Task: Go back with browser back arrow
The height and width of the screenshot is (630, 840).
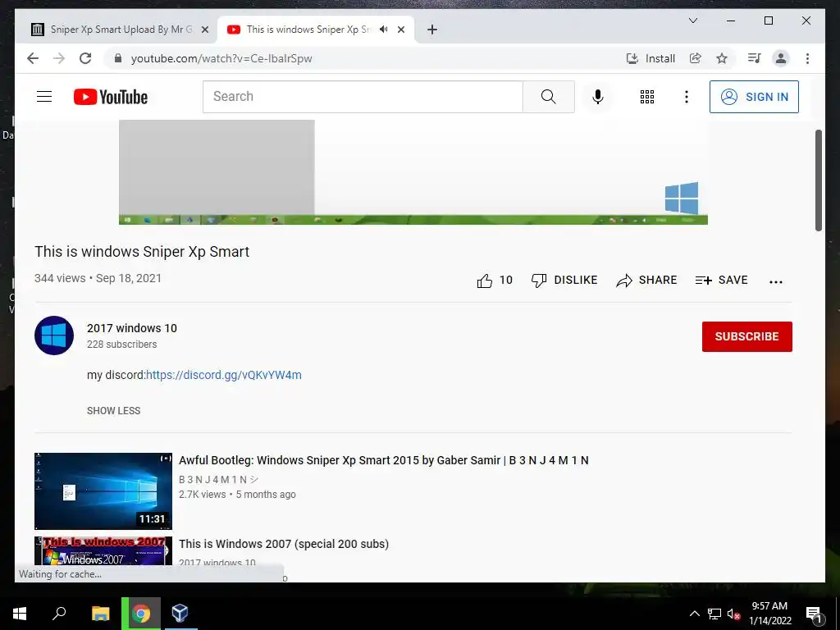Action: click(33, 58)
